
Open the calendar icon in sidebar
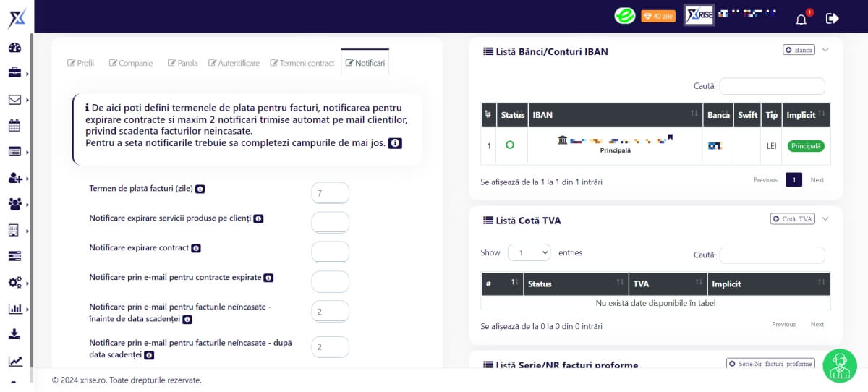coord(14,126)
